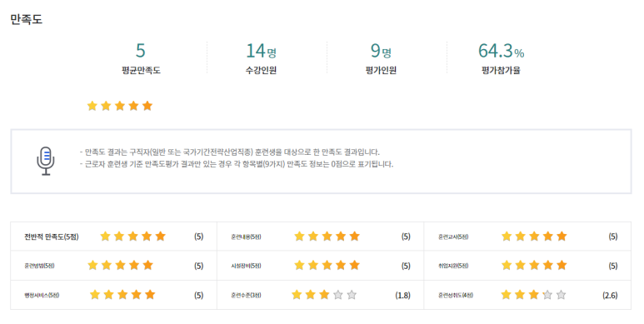The image size is (644, 324).
Task: Click the (1.8) score for 훈련수준
Action: click(x=402, y=295)
